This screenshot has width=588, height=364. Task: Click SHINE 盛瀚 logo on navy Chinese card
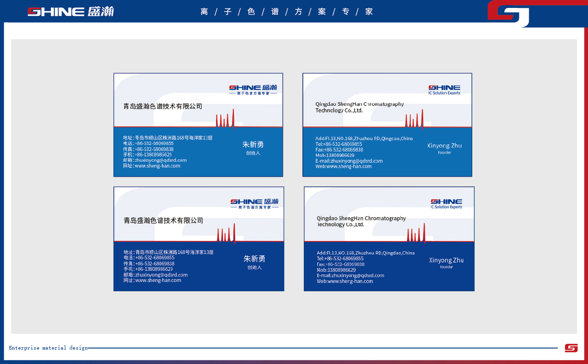tap(254, 204)
